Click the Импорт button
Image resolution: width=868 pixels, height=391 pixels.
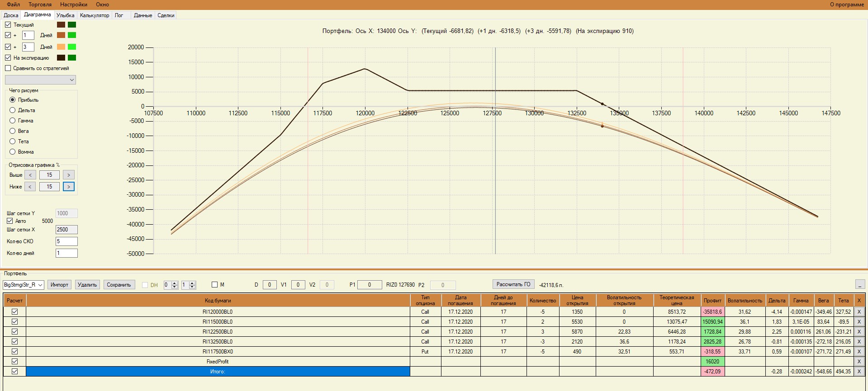(x=59, y=285)
